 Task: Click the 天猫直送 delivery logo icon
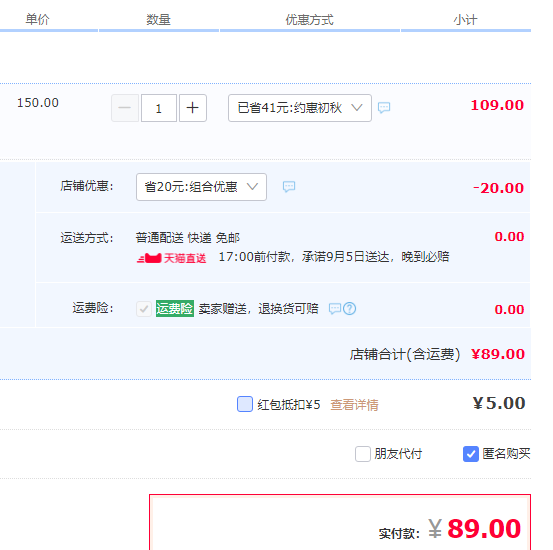coord(149,258)
